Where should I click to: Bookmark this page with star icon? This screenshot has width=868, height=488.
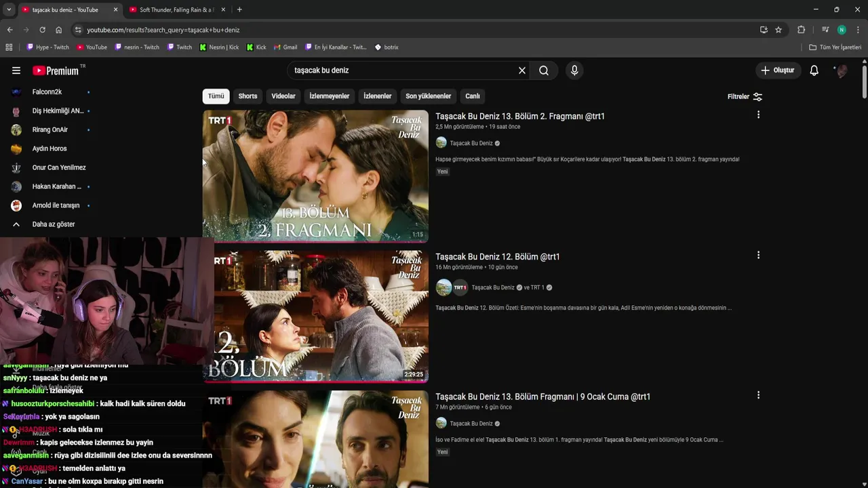[778, 30]
